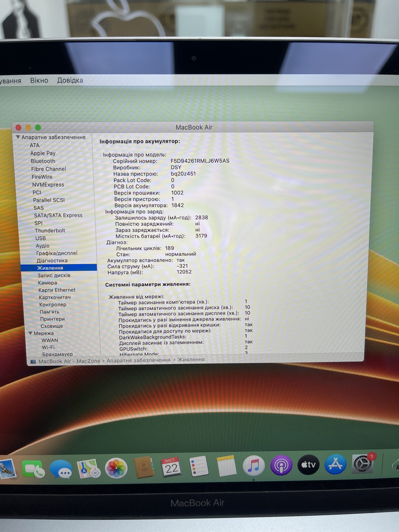This screenshot has width=399, height=532.
Task: Click the green zoom window button
Action: 38,127
